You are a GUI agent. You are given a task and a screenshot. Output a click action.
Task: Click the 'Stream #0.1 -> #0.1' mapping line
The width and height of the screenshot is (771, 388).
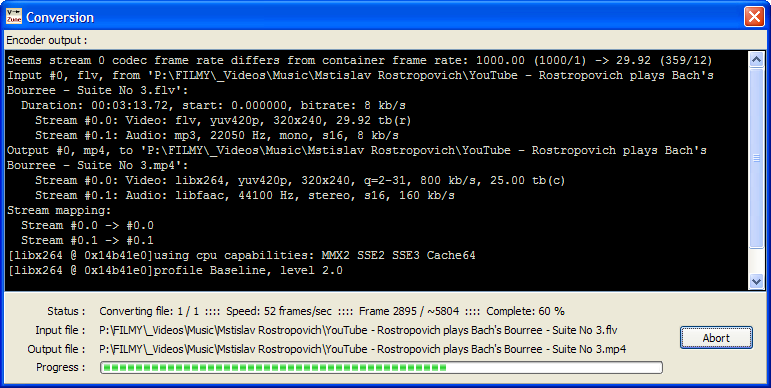88,240
